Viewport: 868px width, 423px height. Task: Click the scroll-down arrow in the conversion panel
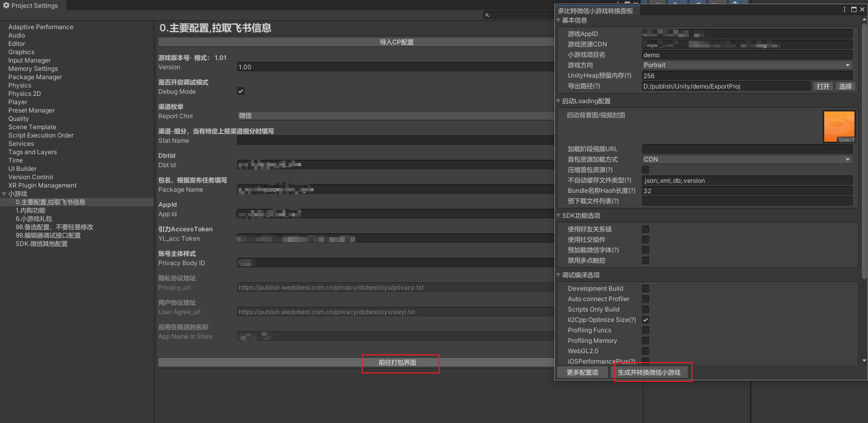864,360
